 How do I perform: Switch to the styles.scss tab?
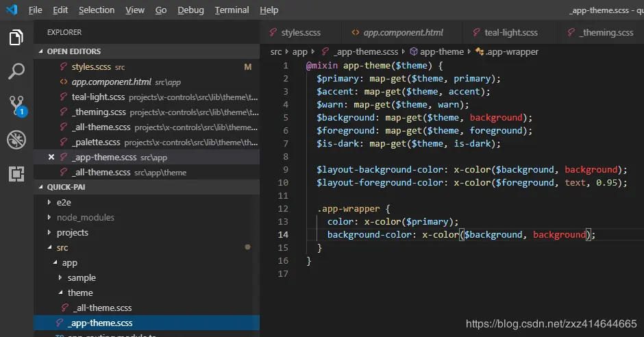coord(300,32)
